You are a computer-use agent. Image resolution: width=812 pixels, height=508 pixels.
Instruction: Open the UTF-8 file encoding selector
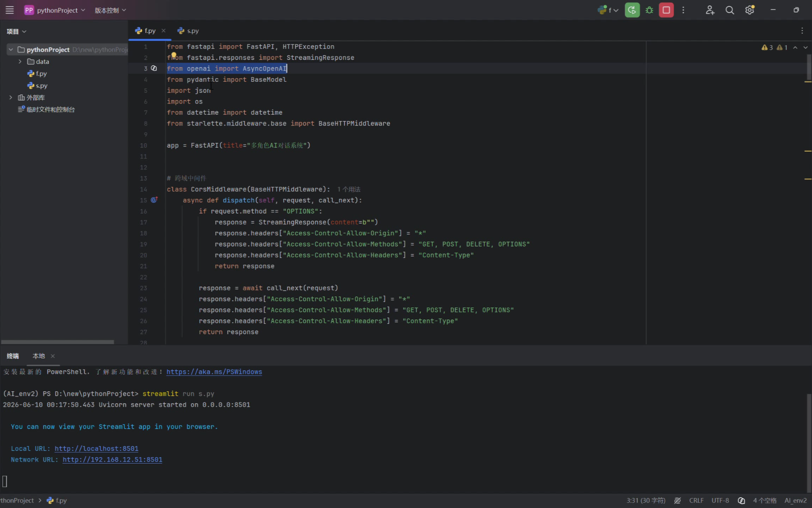click(x=720, y=500)
